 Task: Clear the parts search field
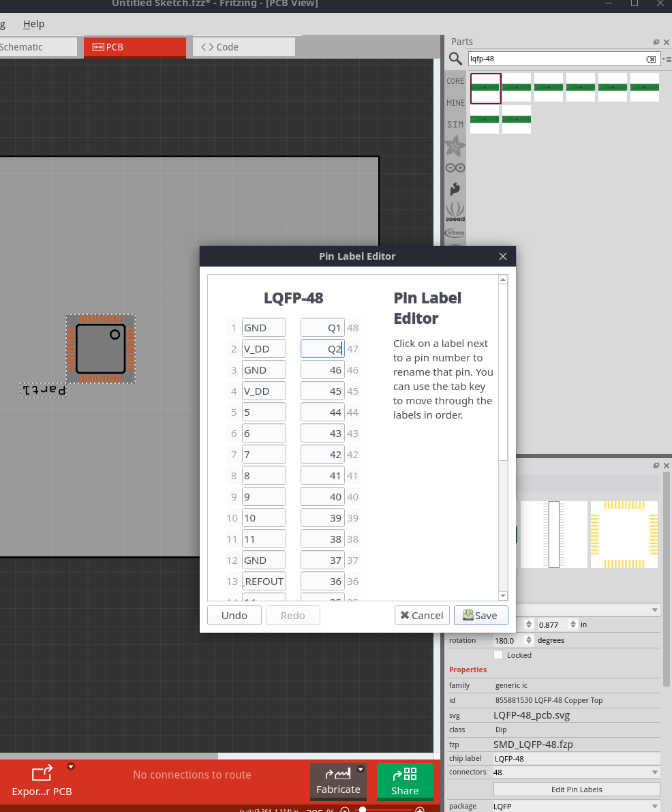tap(652, 59)
